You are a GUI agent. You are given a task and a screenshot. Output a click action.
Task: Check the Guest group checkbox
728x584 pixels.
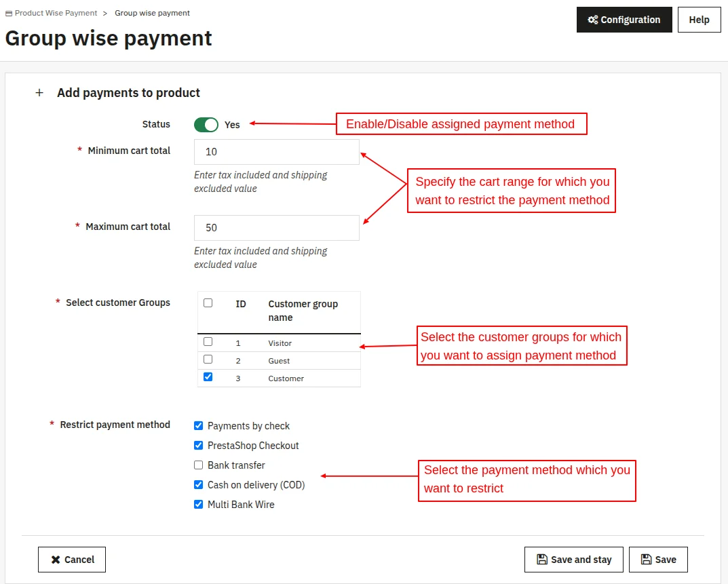point(208,359)
